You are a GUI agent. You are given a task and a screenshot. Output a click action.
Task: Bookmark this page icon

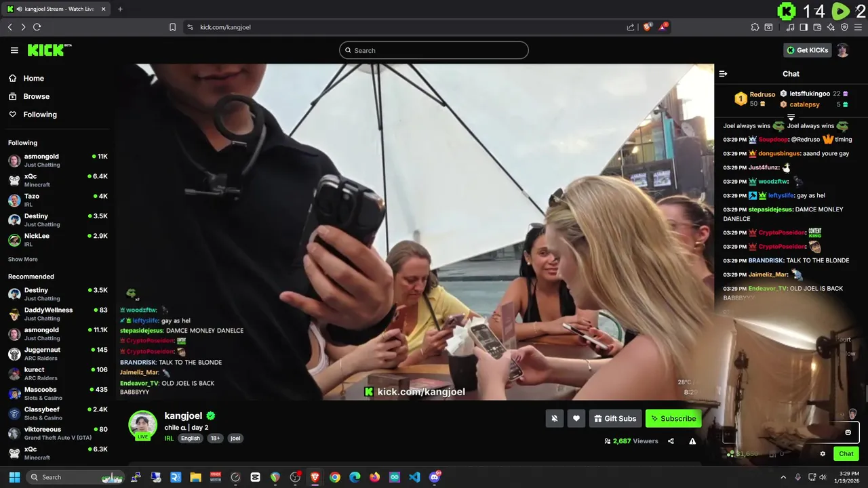172,27
